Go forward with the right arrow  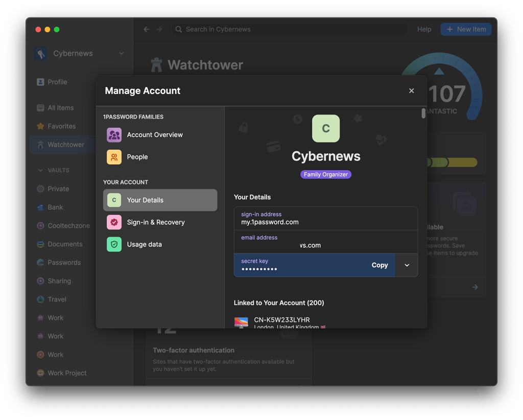[159, 29]
